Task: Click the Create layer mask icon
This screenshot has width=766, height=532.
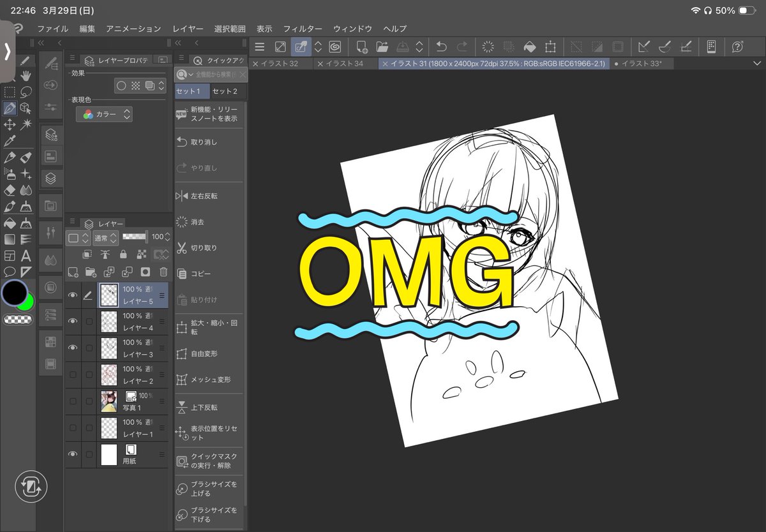Action: coord(145,272)
